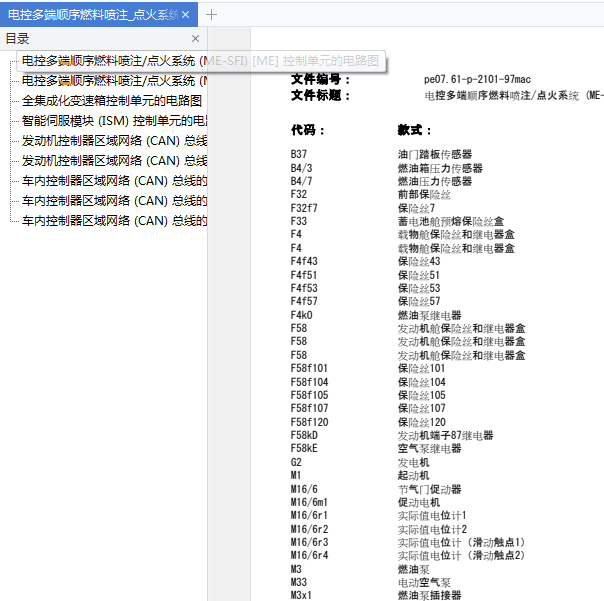Select code M3x1
Viewport: 604px width, 601px height.
[x=301, y=596]
